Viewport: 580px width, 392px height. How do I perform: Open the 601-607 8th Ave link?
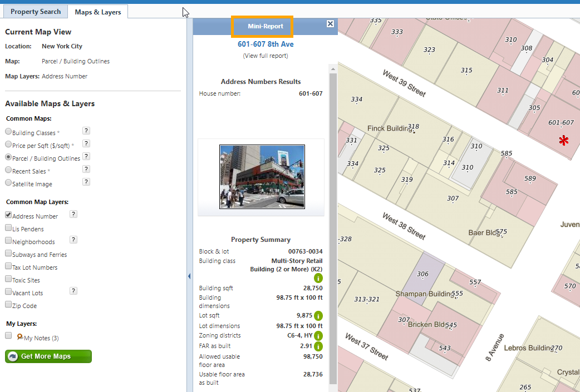(x=266, y=44)
